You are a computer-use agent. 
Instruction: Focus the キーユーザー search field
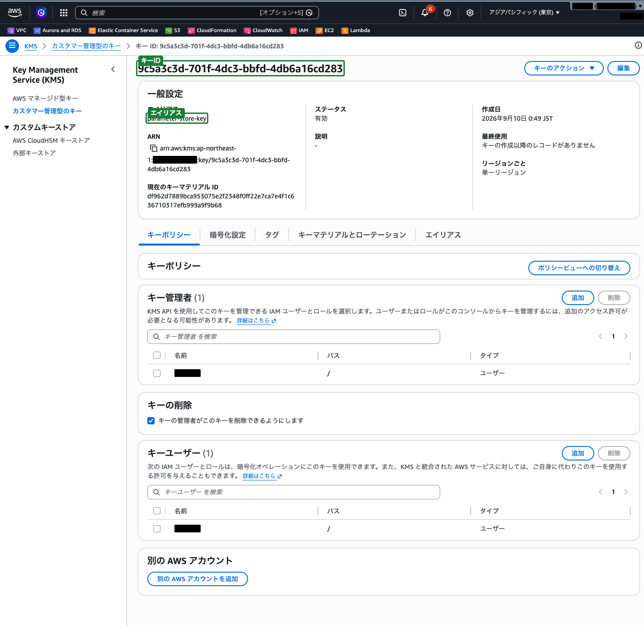tap(294, 492)
